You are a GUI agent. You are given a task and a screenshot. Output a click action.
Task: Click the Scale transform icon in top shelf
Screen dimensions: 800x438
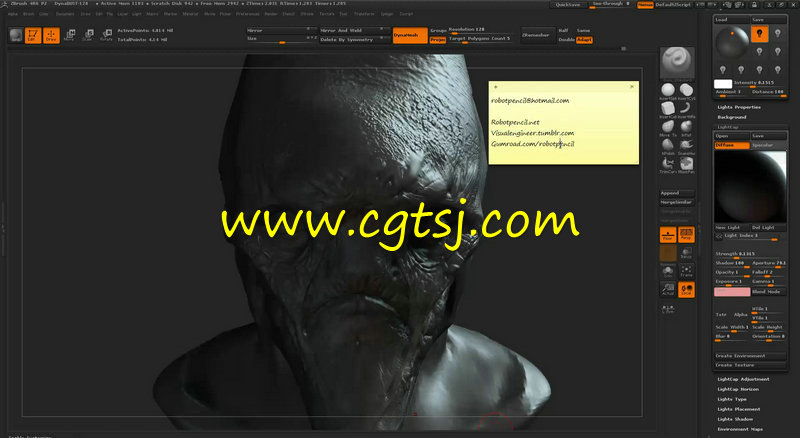88,35
